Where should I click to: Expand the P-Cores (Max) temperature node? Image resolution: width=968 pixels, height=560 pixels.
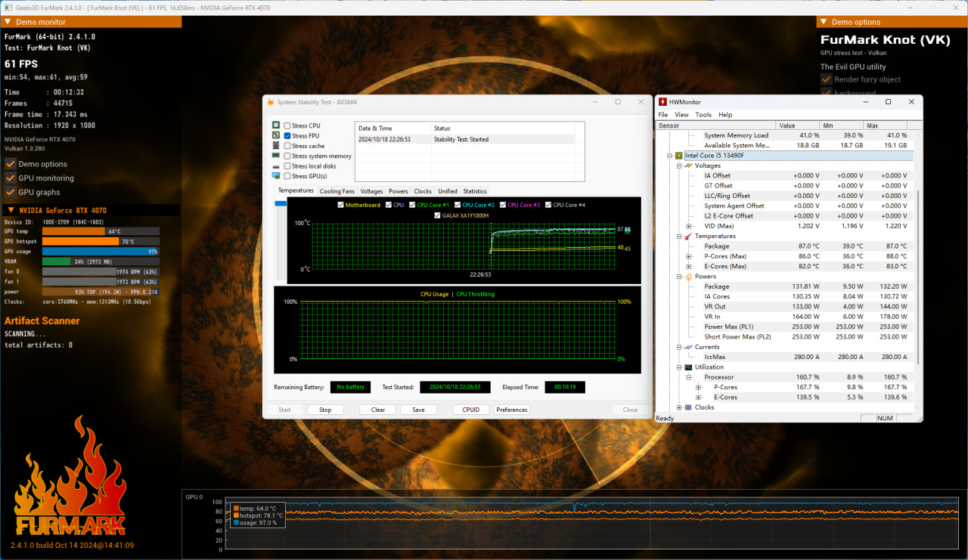point(689,256)
